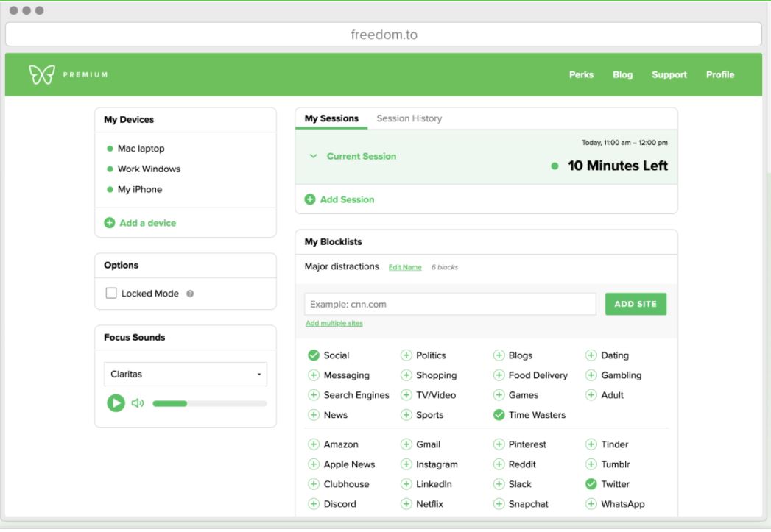Add Amazon to blocklist via plus icon
The image size is (771, 532).
click(x=314, y=444)
